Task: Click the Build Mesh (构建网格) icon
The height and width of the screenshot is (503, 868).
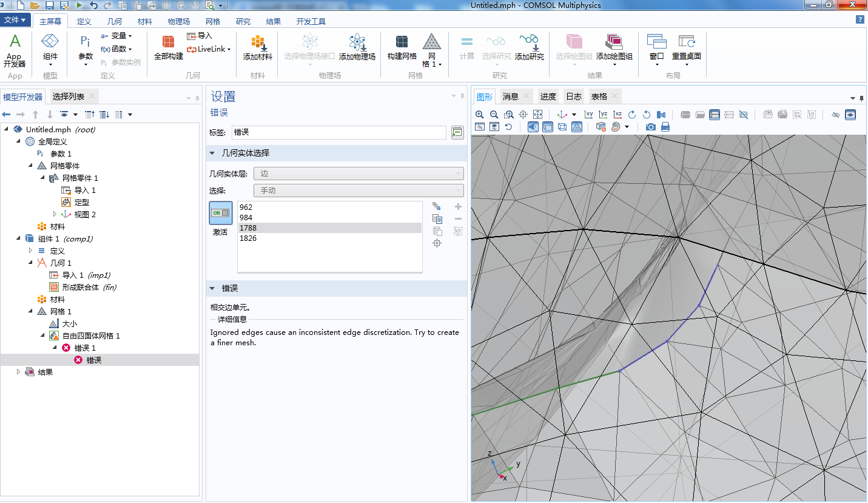Action: [402, 47]
